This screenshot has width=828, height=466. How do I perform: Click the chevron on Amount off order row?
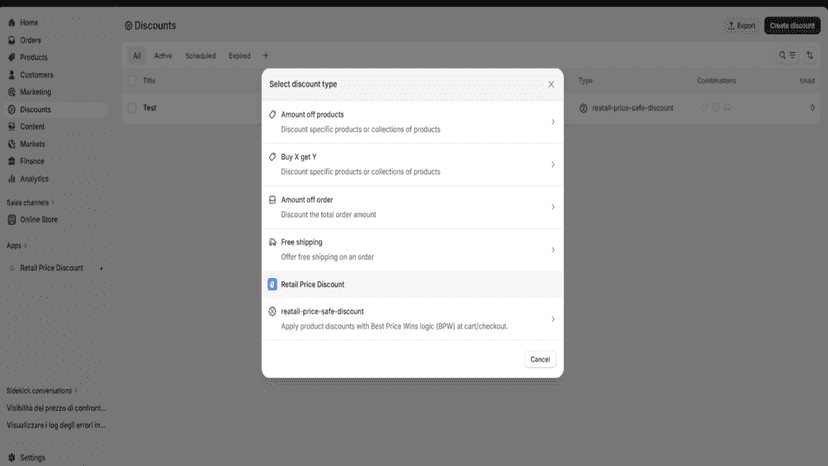[553, 207]
